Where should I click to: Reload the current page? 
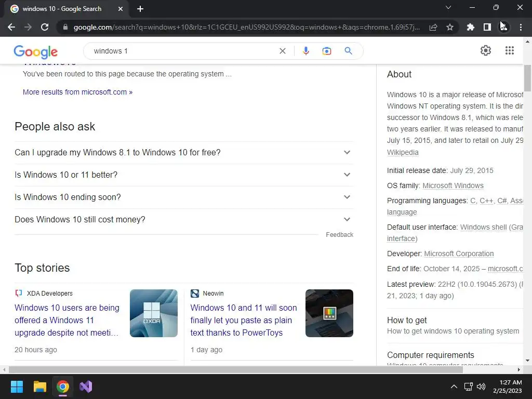[x=45, y=27]
